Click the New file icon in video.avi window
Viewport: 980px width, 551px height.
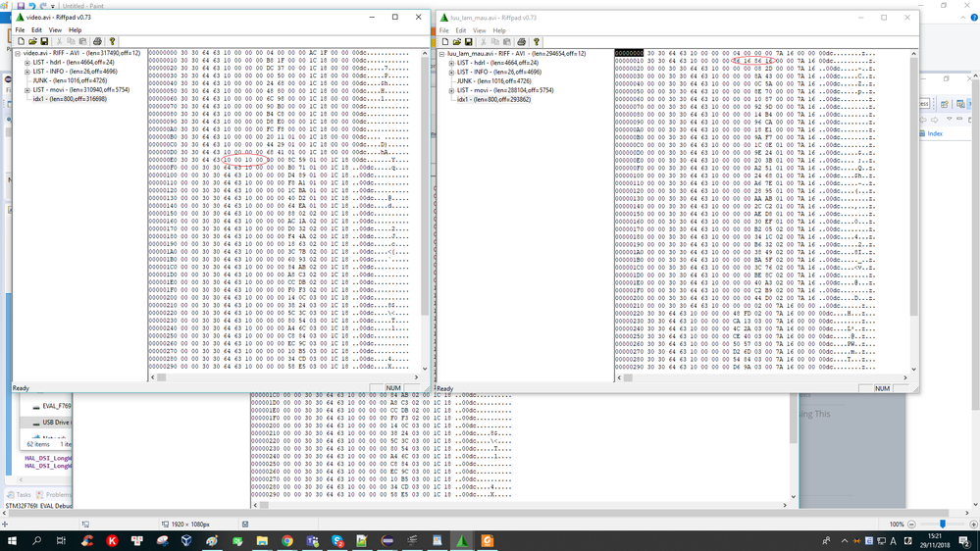[21, 41]
